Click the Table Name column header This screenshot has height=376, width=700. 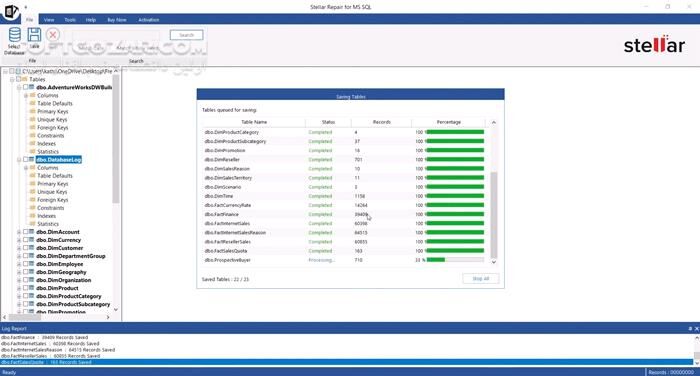tap(254, 122)
